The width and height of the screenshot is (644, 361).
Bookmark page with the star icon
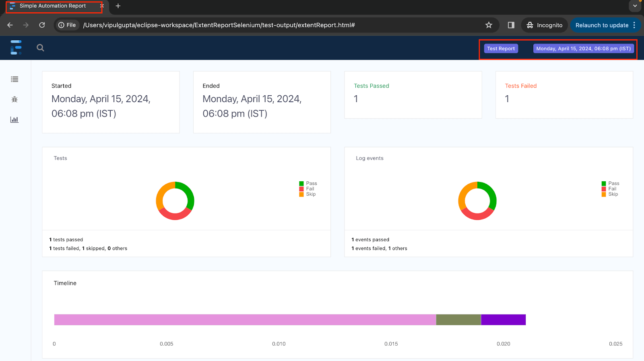pos(489,25)
